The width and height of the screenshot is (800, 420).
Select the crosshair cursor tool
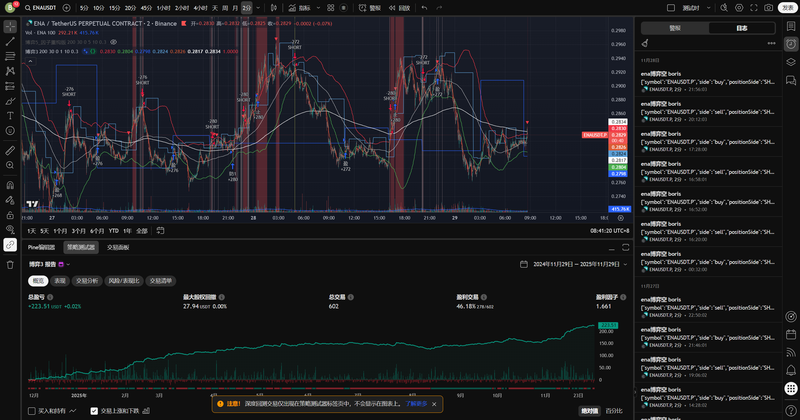[x=10, y=27]
